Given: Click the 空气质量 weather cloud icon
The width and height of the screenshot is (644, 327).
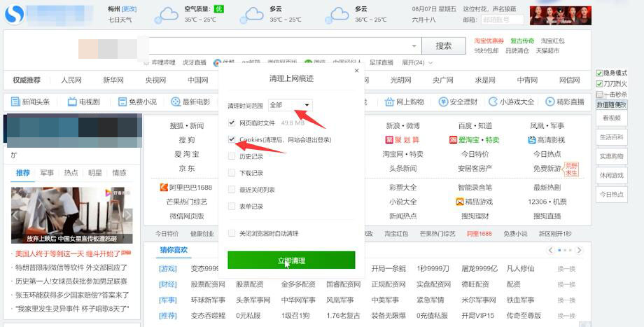Looking at the screenshot, I should (x=167, y=15).
